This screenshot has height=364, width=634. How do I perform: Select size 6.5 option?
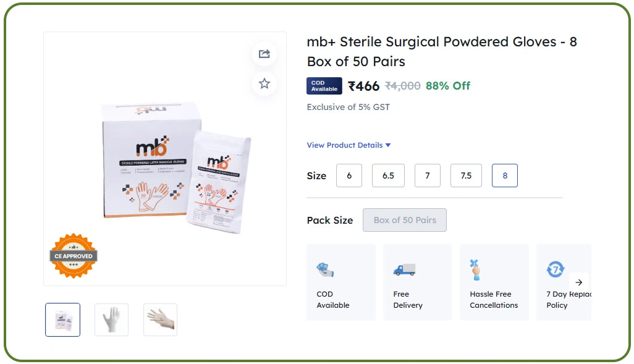[387, 176]
